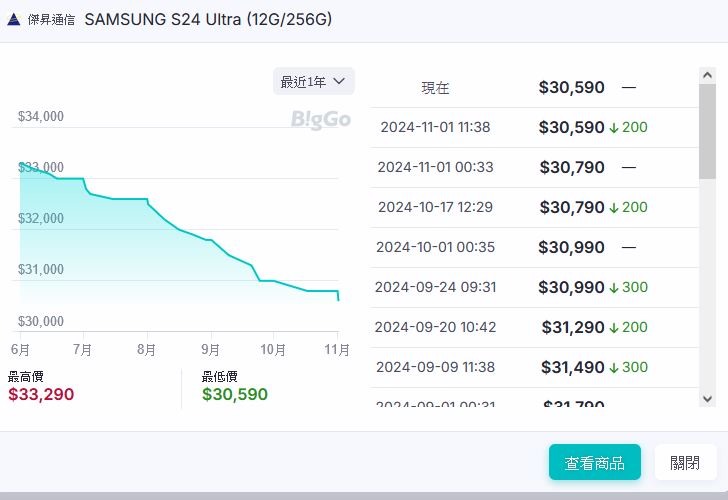Click the highest price value $33,290
This screenshot has height=500, width=728.
pyautogui.click(x=41, y=394)
